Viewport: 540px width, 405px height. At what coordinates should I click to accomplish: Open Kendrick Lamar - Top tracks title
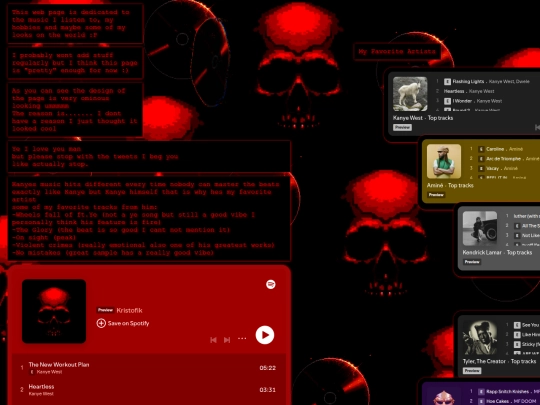(497, 252)
